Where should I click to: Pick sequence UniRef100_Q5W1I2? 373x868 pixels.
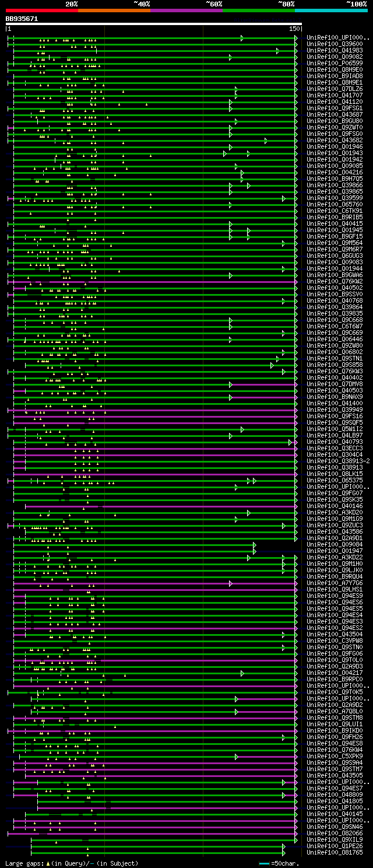(335, 429)
